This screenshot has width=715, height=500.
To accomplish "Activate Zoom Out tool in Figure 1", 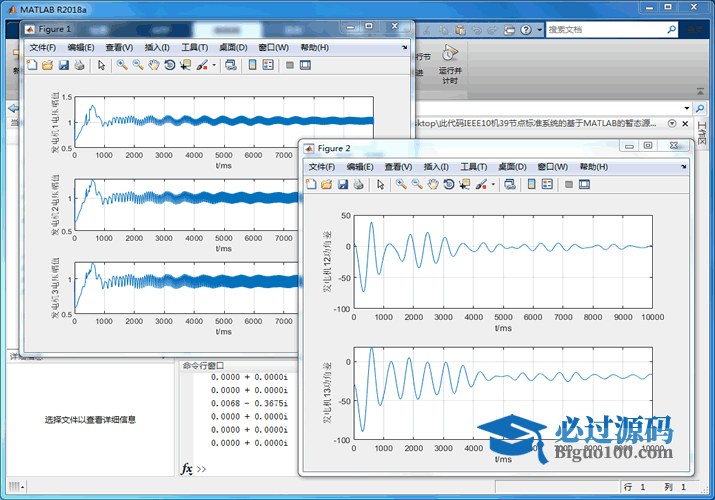I will [138, 65].
